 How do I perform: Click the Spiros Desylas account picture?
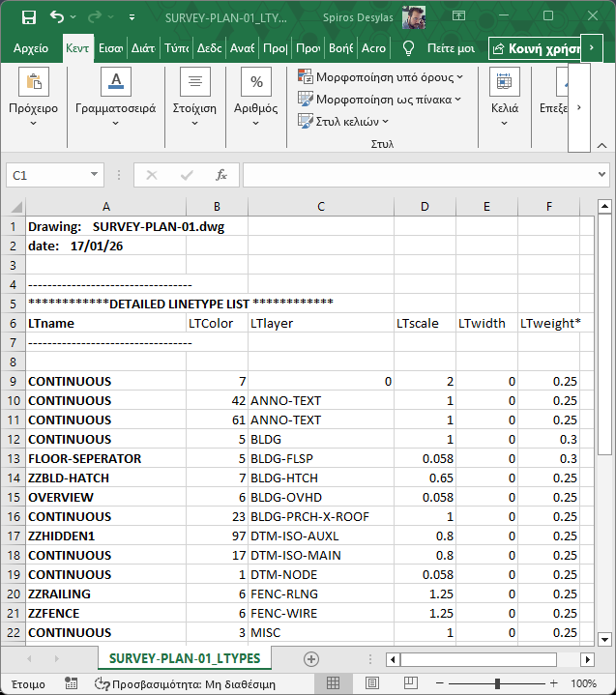(413, 17)
